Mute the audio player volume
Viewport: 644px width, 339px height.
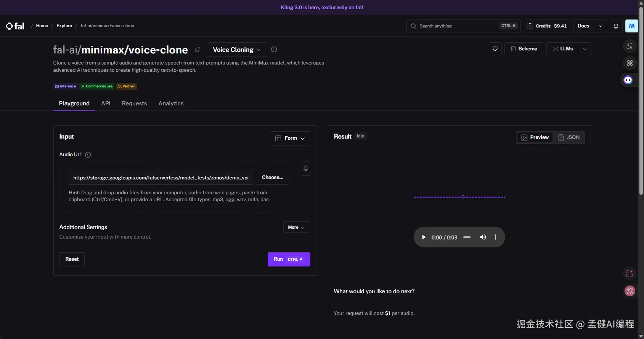[483, 237]
